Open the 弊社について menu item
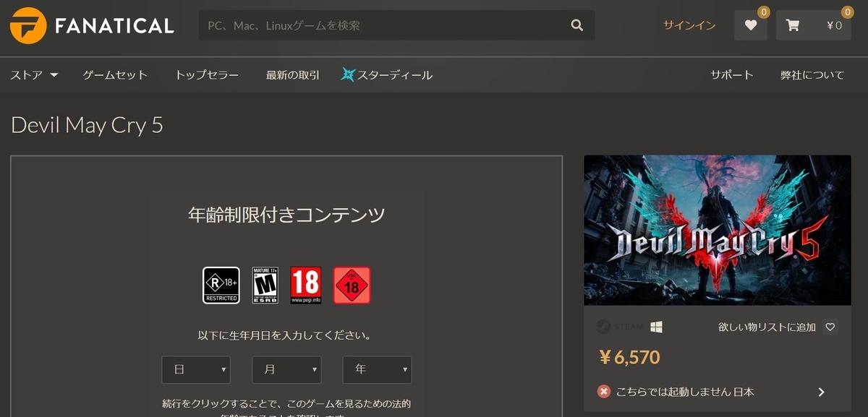 pos(812,74)
